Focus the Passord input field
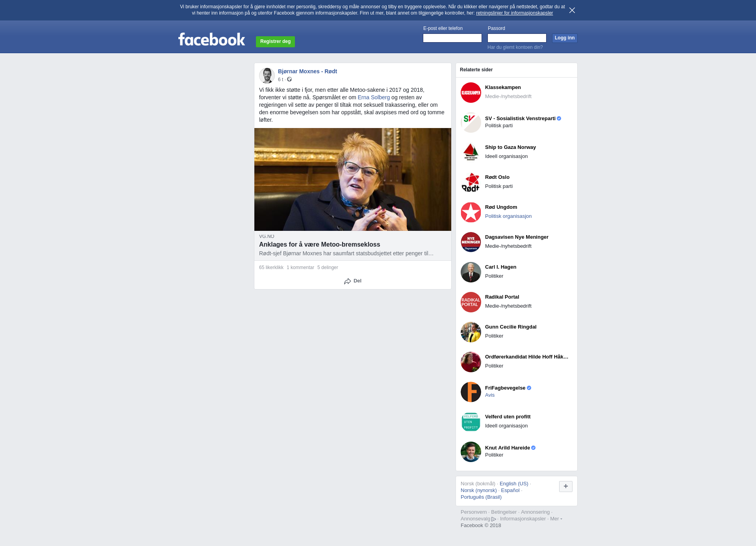Image resolution: width=756 pixels, height=546 pixels. point(517,38)
